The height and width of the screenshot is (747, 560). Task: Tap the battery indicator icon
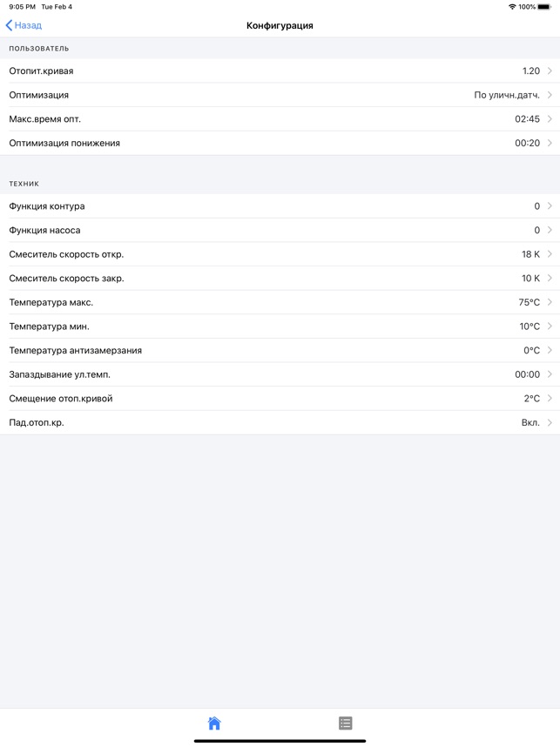click(544, 7)
